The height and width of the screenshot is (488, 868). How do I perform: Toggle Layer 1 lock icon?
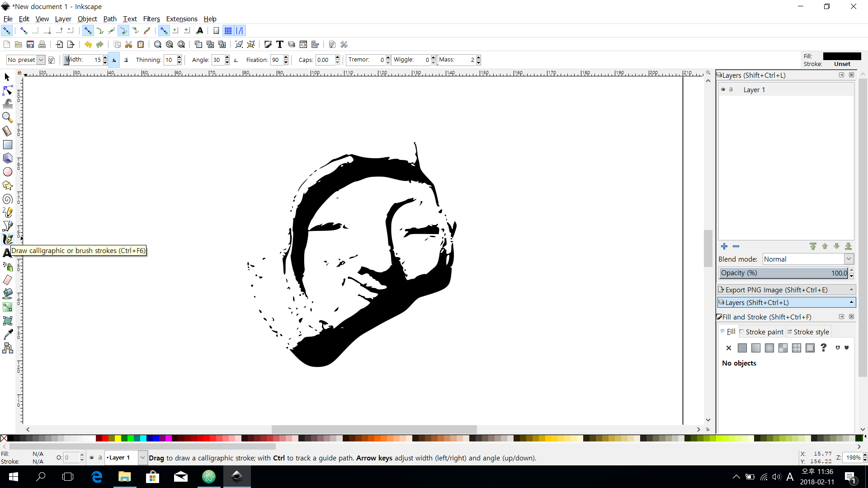tap(731, 89)
